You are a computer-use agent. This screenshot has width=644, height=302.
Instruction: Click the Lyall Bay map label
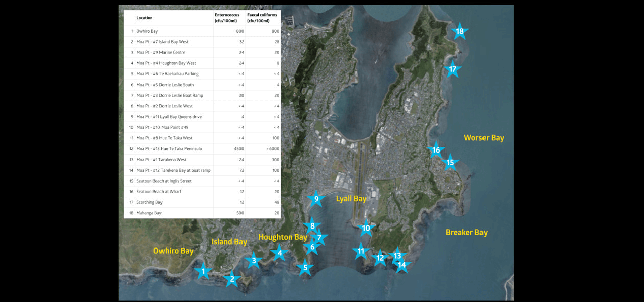pyautogui.click(x=351, y=199)
